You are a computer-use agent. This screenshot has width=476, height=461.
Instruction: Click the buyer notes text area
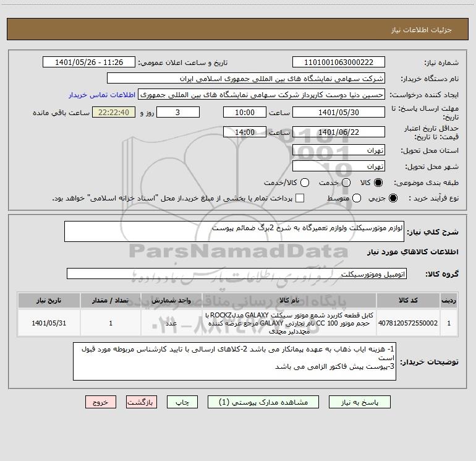point(234,361)
